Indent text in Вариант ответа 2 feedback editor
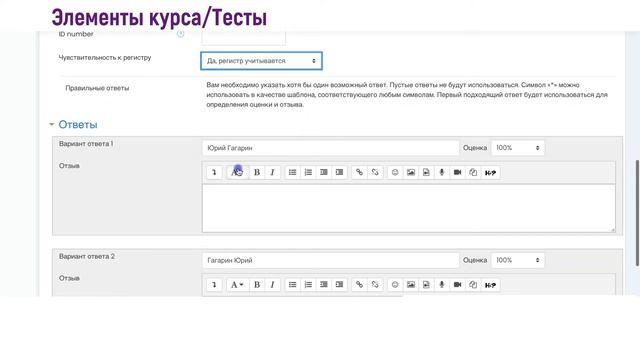The width and height of the screenshot is (640, 360). 339,284
